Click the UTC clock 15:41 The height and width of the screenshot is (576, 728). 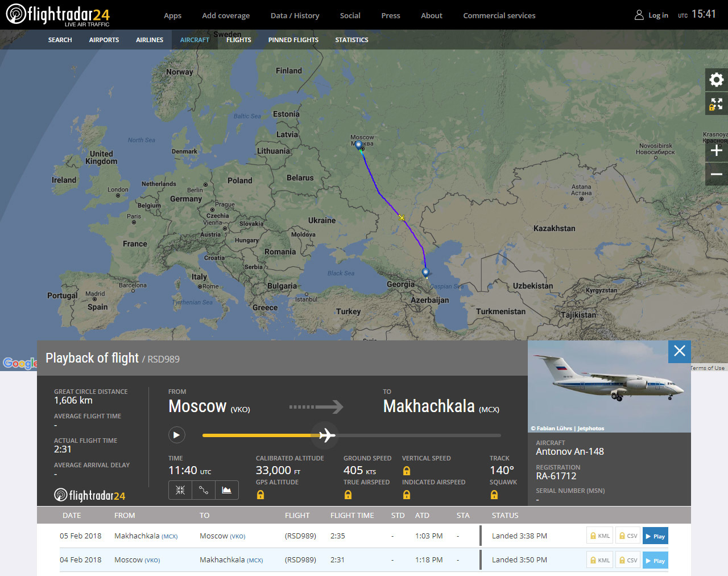tap(704, 14)
